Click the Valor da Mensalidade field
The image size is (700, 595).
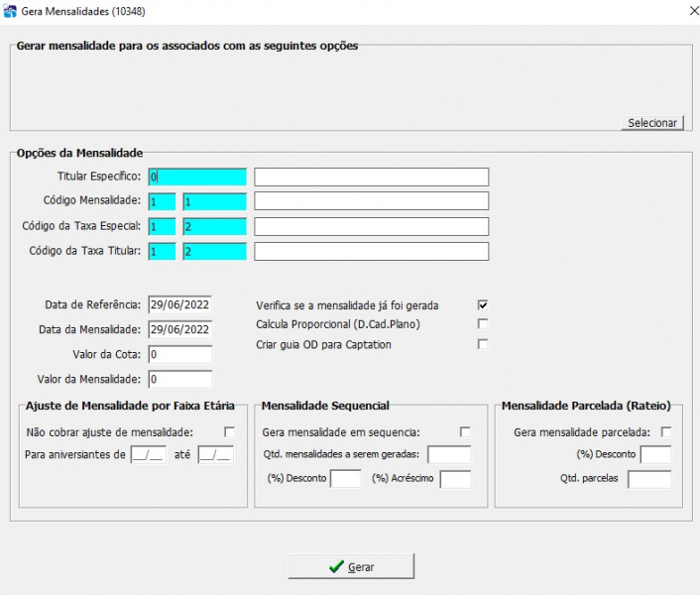(179, 380)
